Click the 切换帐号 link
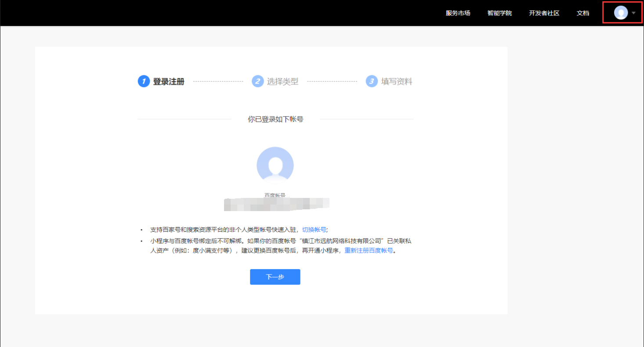This screenshot has height=347, width=644. point(314,230)
